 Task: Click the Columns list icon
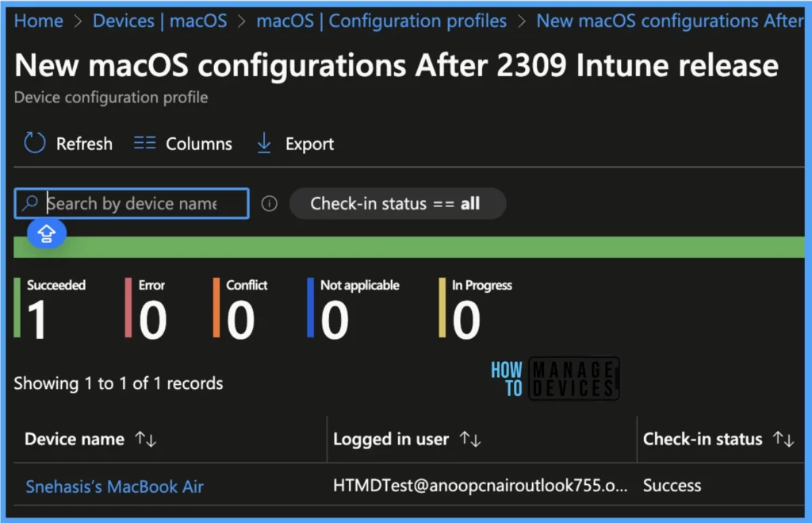click(x=144, y=143)
